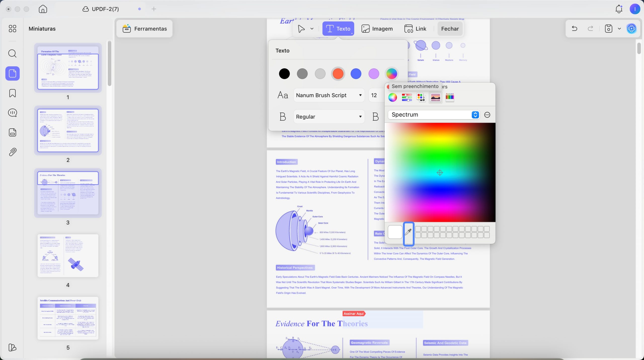Screen dimensions: 644x360
Task: Open the thumbnail grid view icon
Action: click(x=12, y=29)
